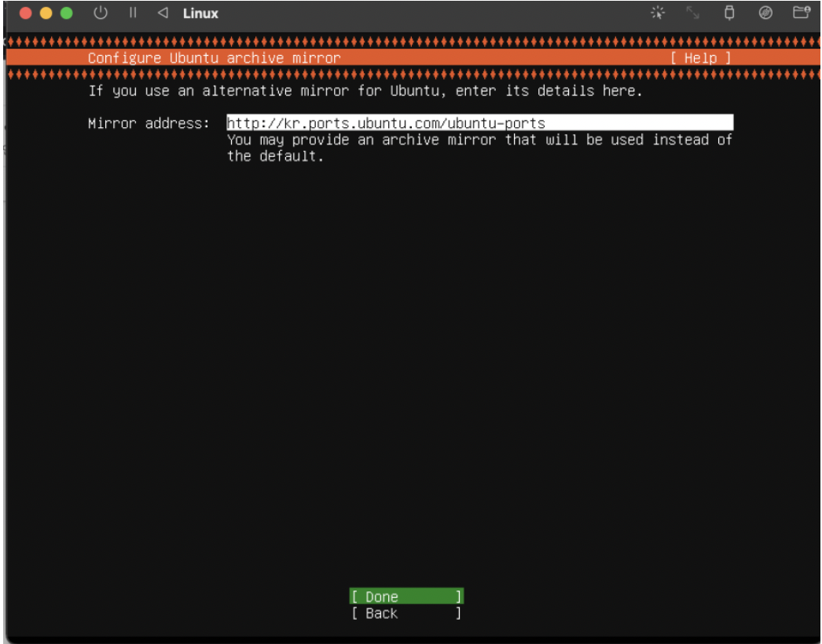Open the USB devices icon
Screen dimensions: 822x644
[729, 13]
